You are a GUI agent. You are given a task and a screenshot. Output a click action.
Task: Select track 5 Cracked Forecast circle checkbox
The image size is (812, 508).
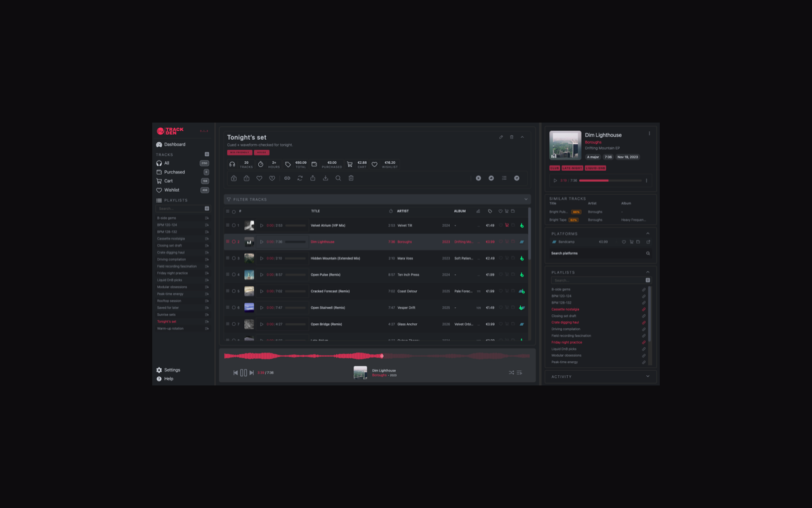(233, 291)
